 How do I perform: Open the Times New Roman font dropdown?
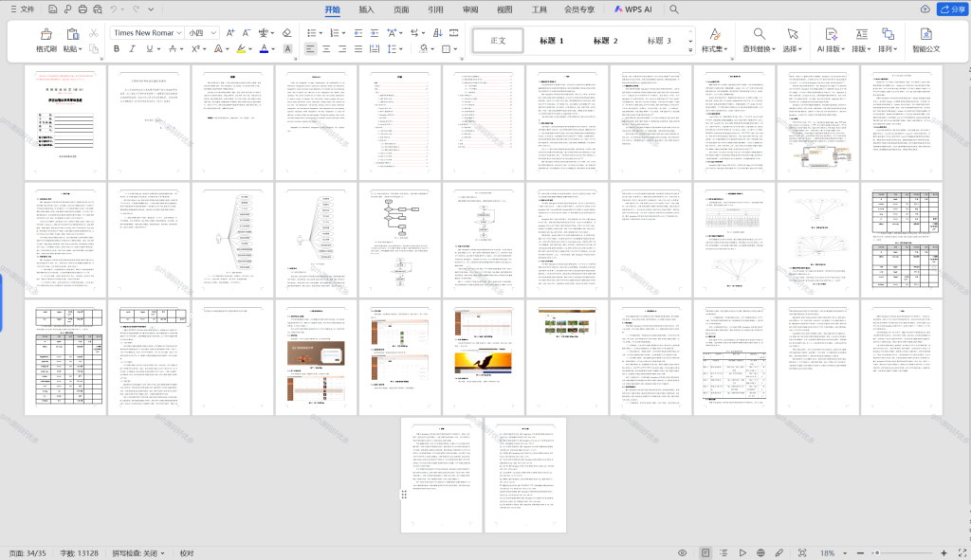click(179, 33)
